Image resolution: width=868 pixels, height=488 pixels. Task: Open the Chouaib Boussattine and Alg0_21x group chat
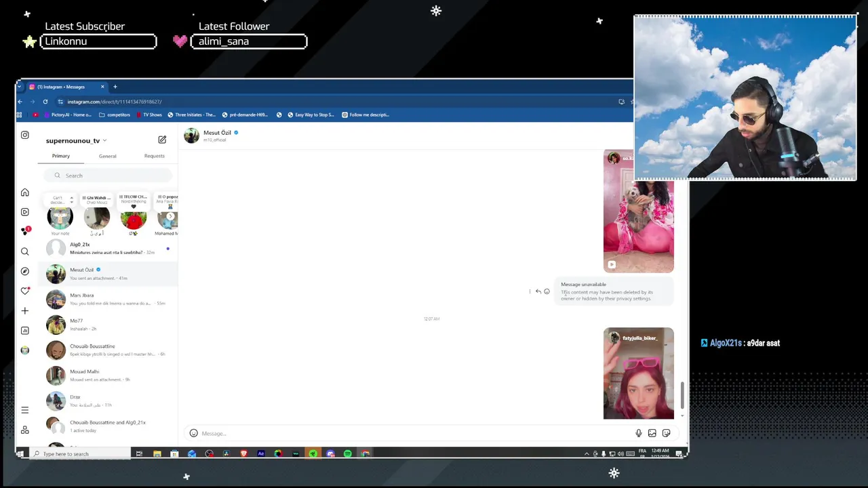108,426
